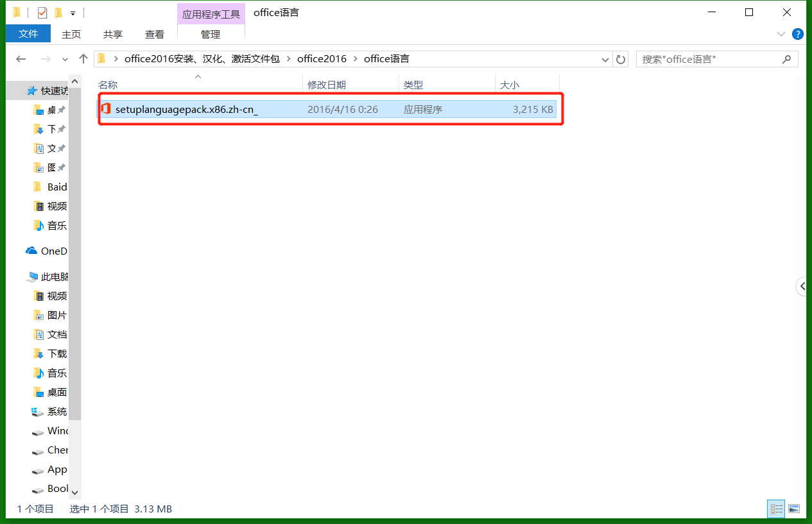Viewport: 812px width, 524px height.
Task: Click the preview pane collapse arrow
Action: click(802, 286)
